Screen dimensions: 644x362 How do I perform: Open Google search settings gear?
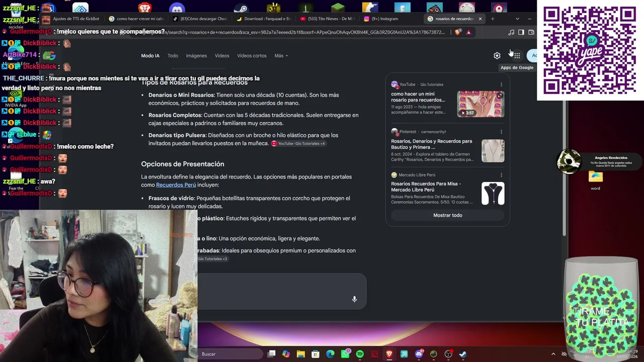tap(497, 56)
